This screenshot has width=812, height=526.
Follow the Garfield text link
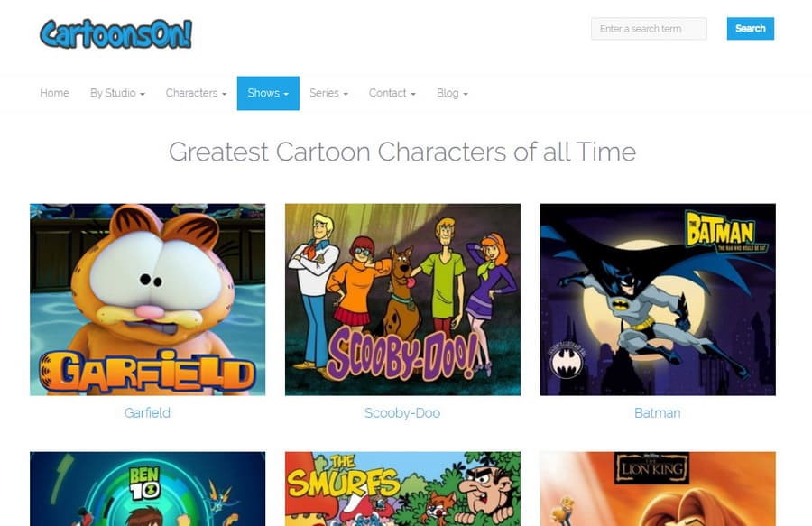point(147,412)
